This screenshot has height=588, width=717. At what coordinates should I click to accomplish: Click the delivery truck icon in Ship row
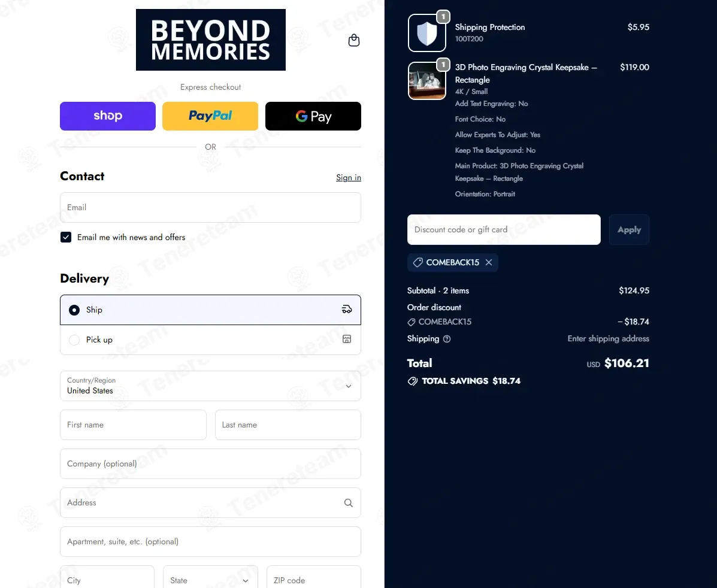pyautogui.click(x=347, y=310)
